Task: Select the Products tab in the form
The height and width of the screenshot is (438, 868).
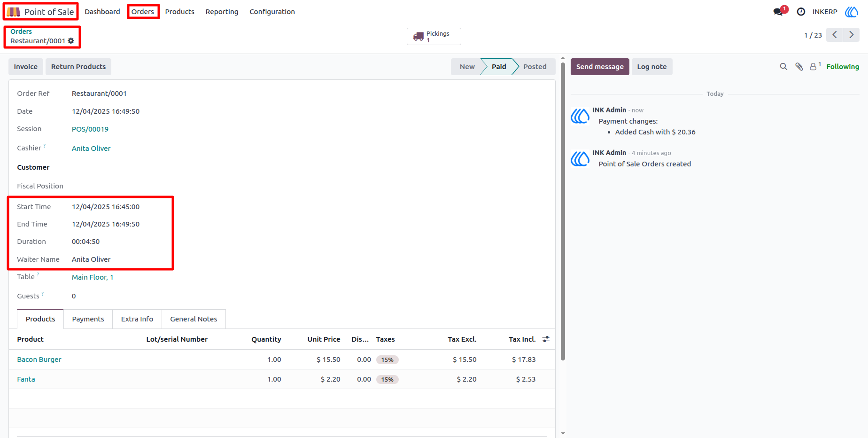Action: 40,319
